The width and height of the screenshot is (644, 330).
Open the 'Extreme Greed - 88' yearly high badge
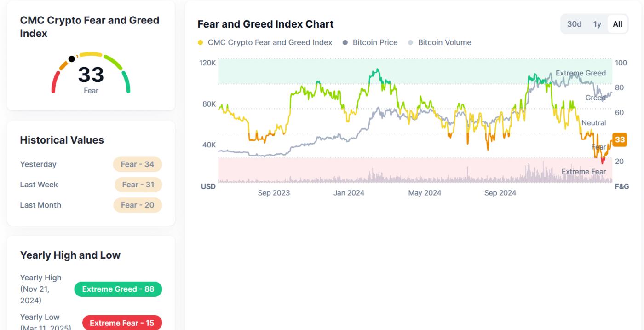(119, 289)
